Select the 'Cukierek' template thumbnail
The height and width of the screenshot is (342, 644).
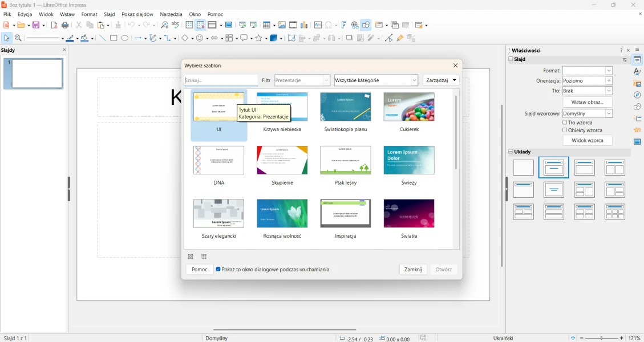click(x=409, y=108)
